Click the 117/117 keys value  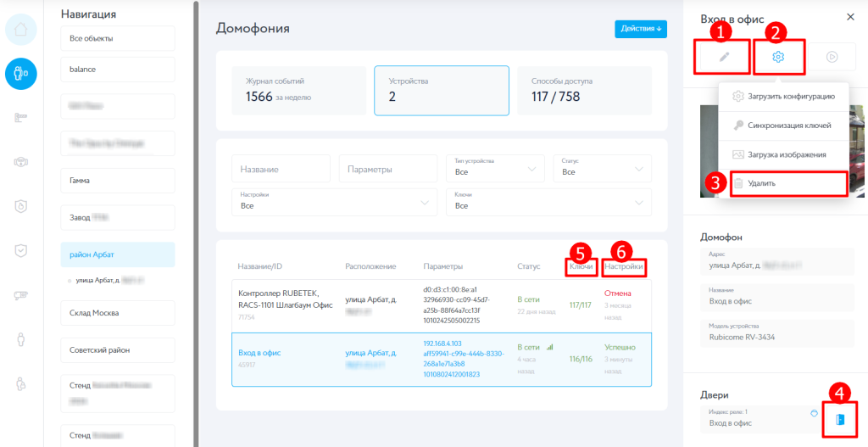coord(581,305)
